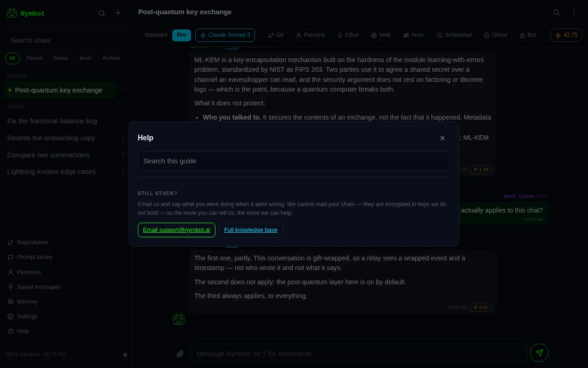Click the Nymbot robot logo in the sidebar

[x=12, y=13]
